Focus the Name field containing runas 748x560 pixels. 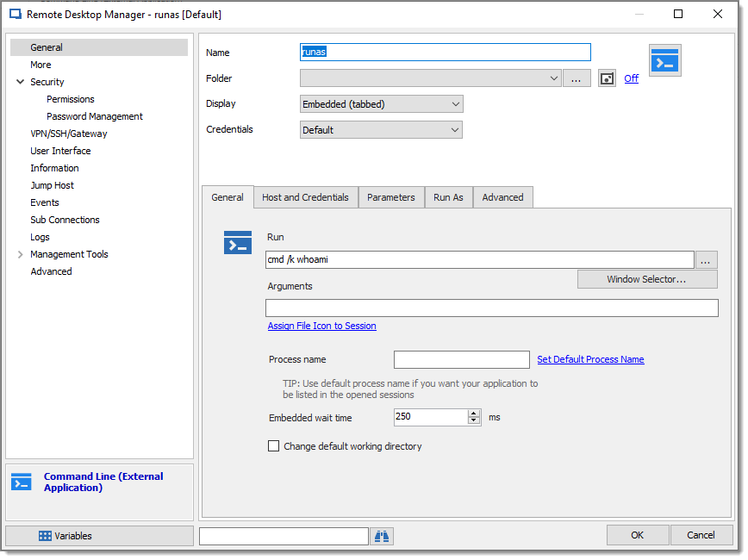click(x=446, y=52)
